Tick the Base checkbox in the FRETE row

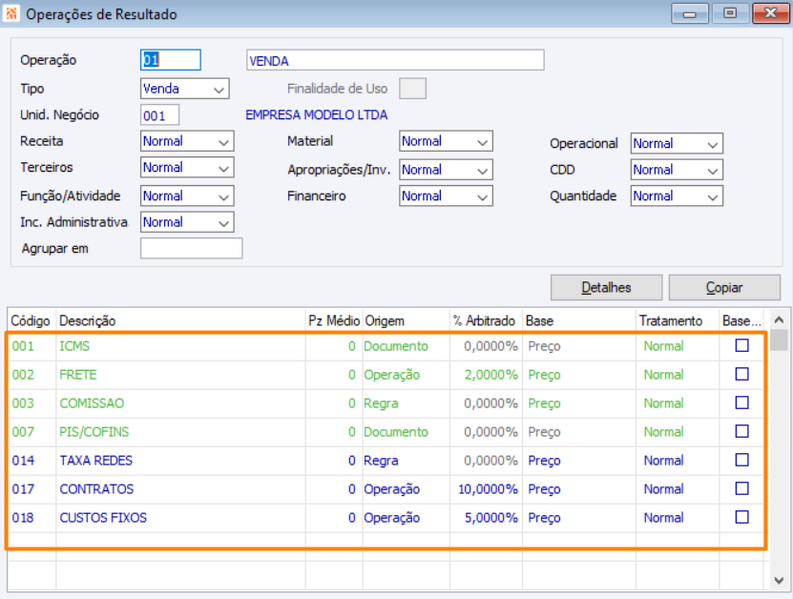click(741, 374)
